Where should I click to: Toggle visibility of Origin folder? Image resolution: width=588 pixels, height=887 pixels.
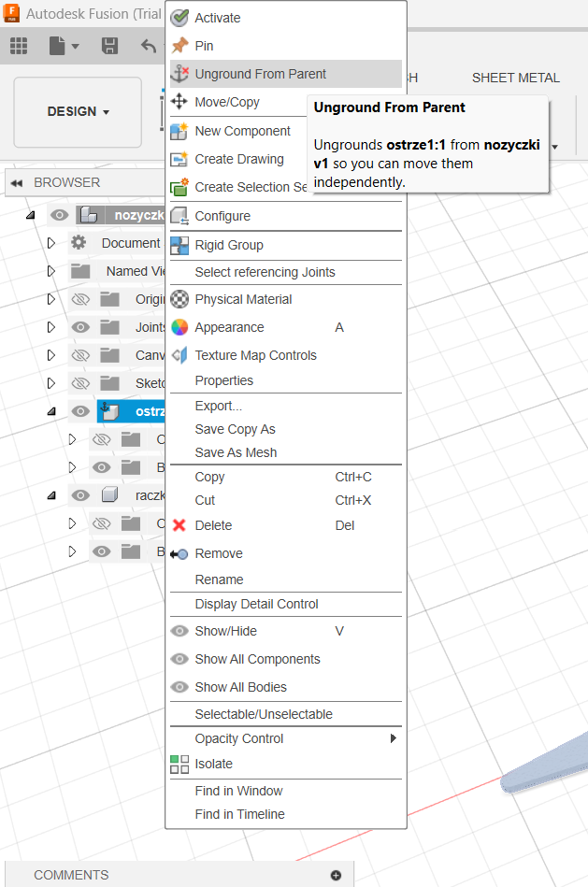80,299
